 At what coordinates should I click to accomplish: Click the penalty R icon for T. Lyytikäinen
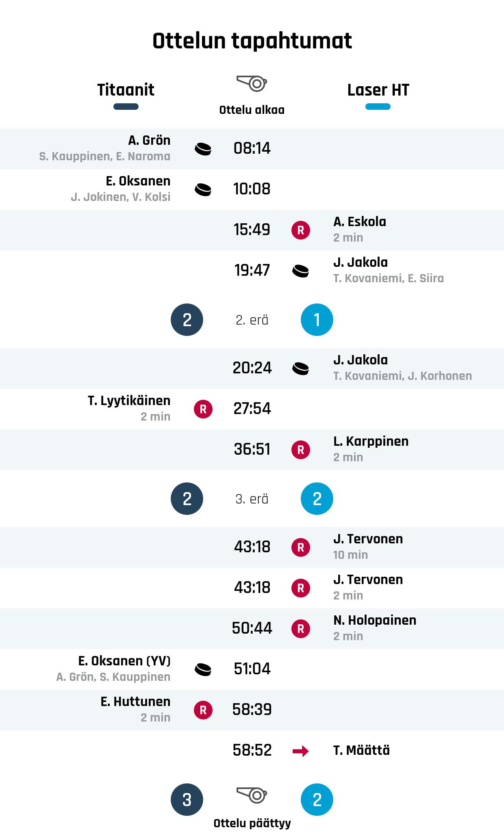[x=203, y=409]
